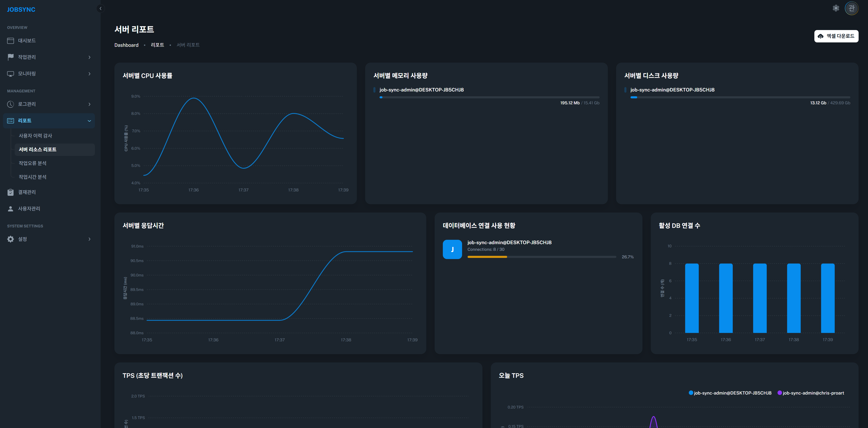Click the 서버별 디스크 사용량 title
This screenshot has width=868, height=428.
651,76
